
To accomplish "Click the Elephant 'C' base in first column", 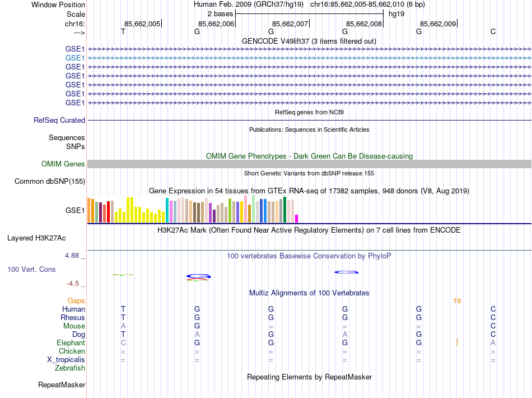I will click(123, 343).
